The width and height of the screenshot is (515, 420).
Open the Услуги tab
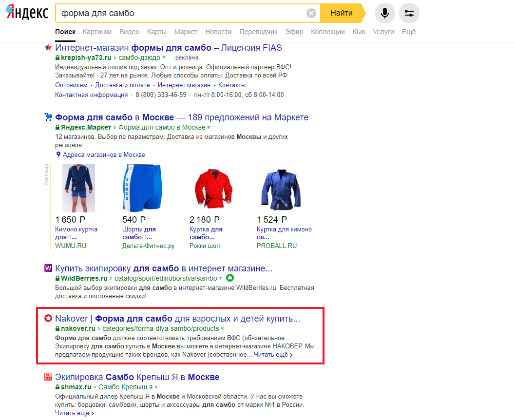pyautogui.click(x=383, y=32)
